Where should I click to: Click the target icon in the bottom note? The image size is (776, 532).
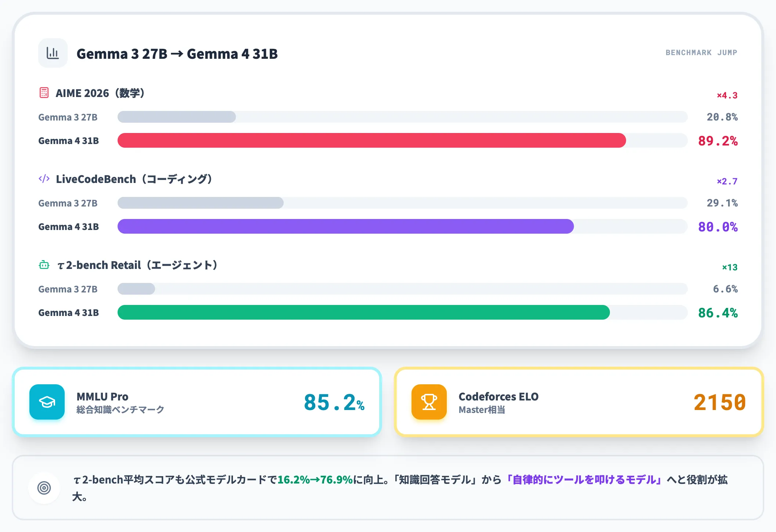(x=44, y=488)
